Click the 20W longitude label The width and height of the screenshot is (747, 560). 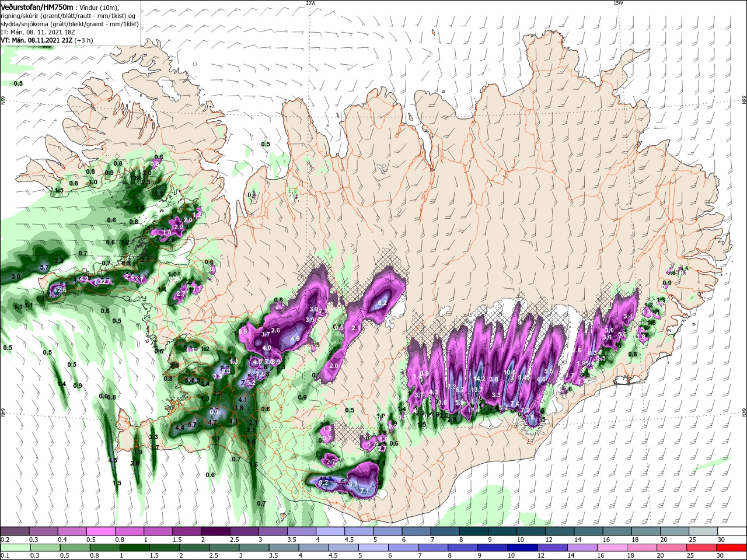click(310, 3)
